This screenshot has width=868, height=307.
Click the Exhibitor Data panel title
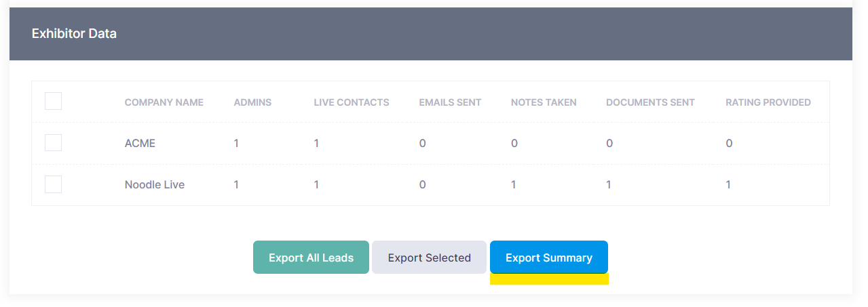click(x=74, y=33)
